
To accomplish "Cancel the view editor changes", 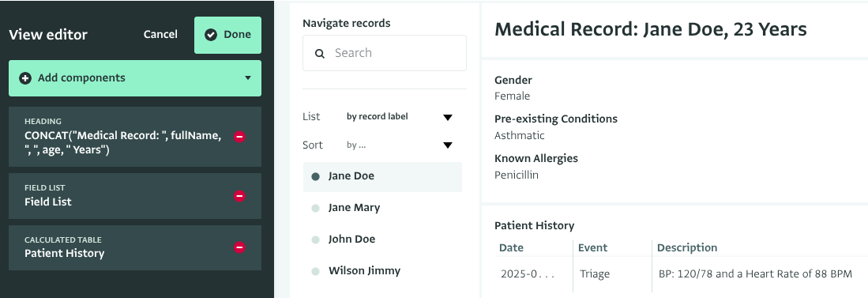I will (x=160, y=34).
